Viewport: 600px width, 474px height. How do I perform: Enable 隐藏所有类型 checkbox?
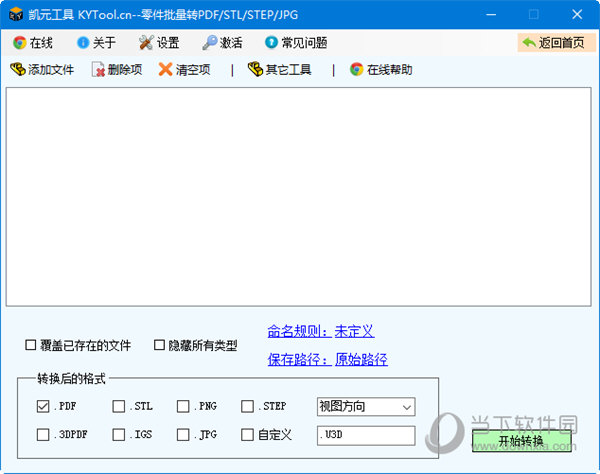point(159,345)
